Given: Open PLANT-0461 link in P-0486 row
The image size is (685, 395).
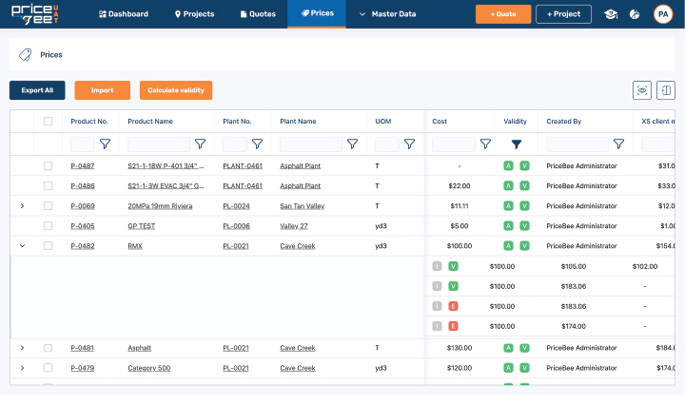Looking at the screenshot, I should [x=242, y=186].
